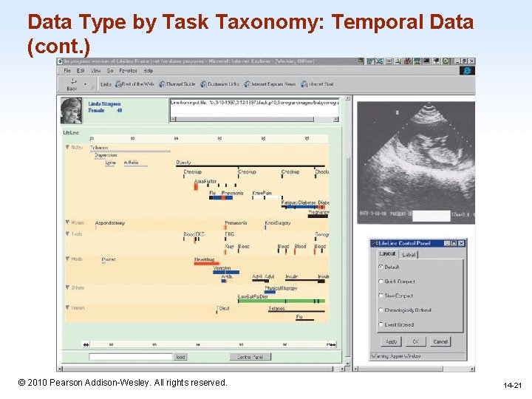
Task: Click the timeline right double-arrow
Action: click(332, 345)
